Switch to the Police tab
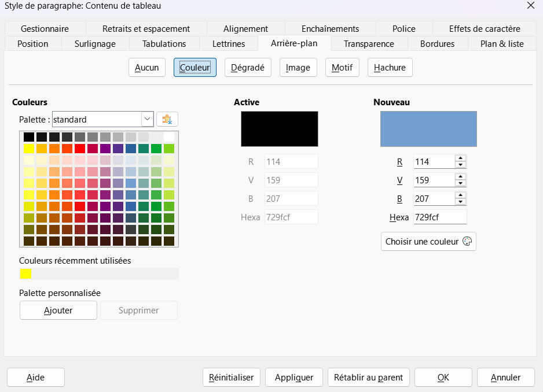 [x=404, y=29]
